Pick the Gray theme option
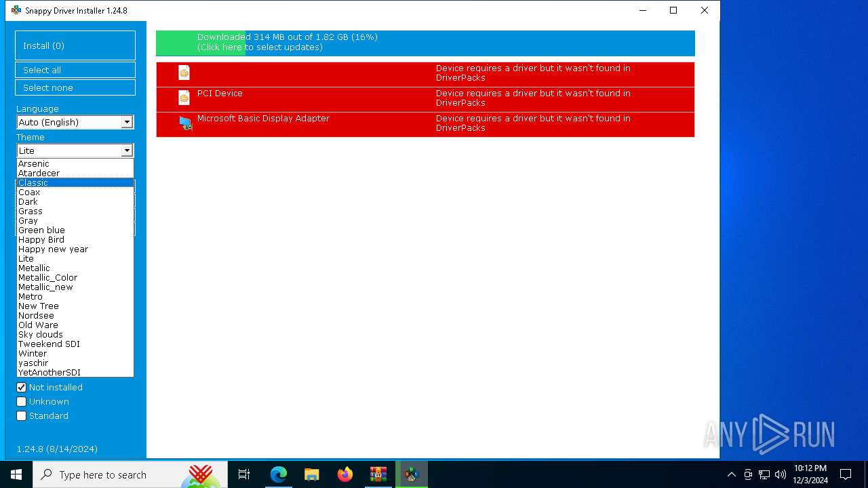The height and width of the screenshot is (488, 868). click(x=75, y=220)
